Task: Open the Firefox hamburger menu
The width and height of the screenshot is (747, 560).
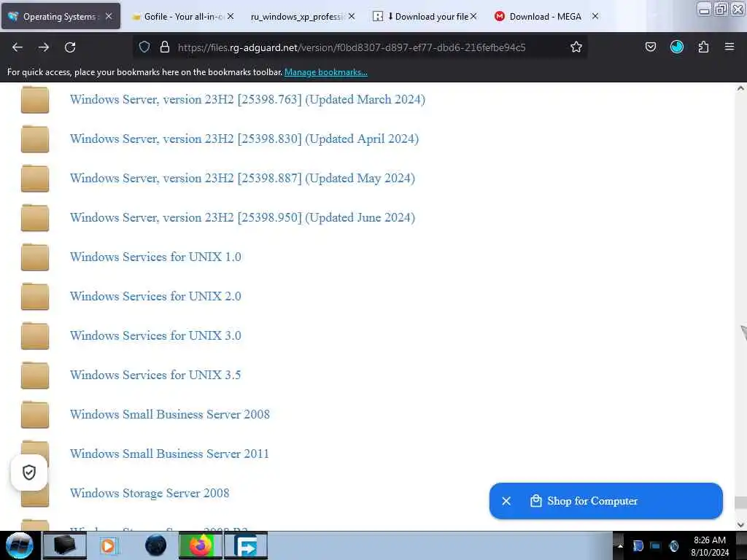Action: 729,47
